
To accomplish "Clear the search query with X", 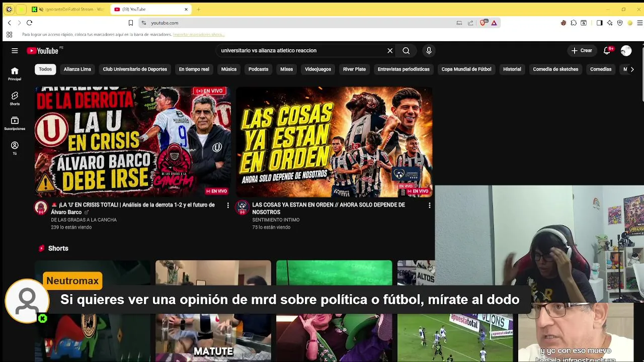I will (390, 50).
